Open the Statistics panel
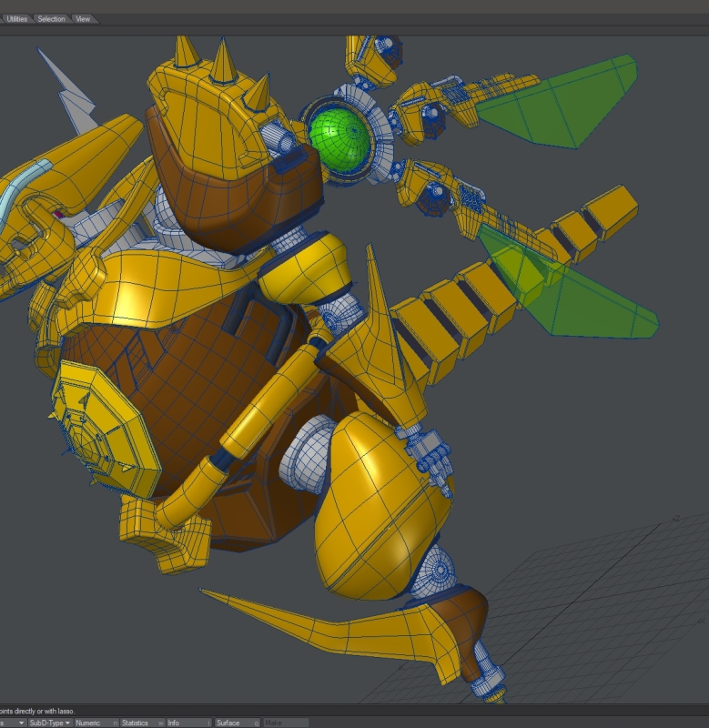 (x=137, y=723)
